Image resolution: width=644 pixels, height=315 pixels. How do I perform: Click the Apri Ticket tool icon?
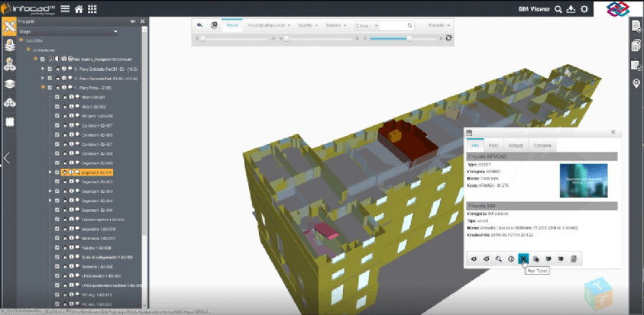tap(524, 258)
